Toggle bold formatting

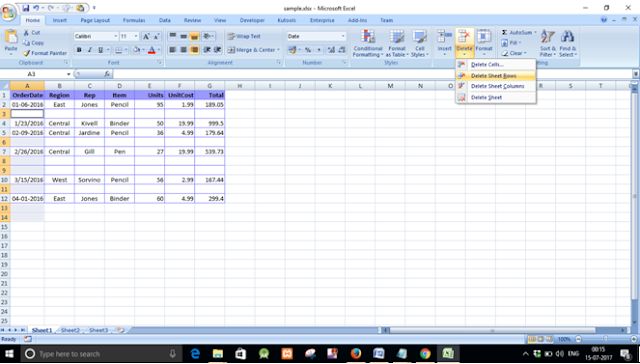click(79, 50)
